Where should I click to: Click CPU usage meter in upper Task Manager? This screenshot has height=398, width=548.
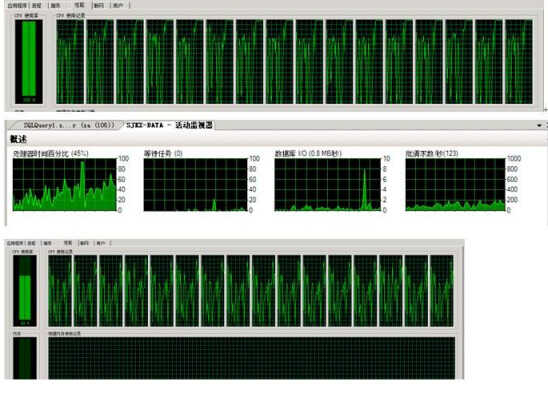pyautogui.click(x=29, y=61)
